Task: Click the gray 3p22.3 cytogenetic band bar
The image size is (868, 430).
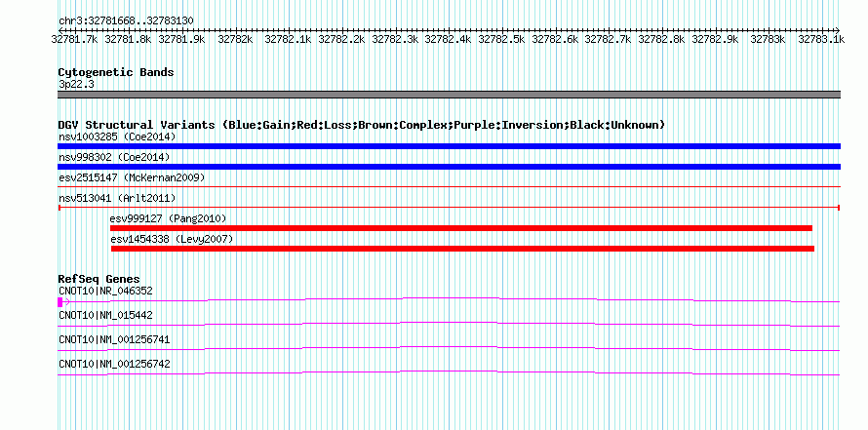Action: point(449,95)
